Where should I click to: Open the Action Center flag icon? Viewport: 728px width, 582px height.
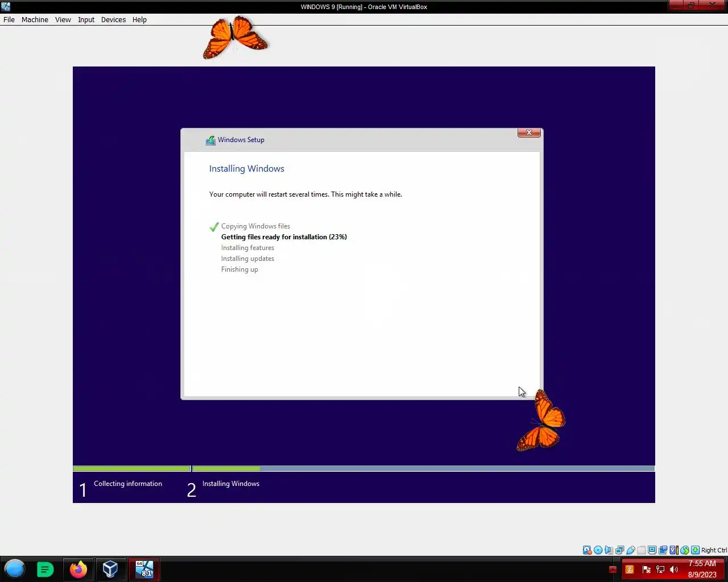(646, 569)
